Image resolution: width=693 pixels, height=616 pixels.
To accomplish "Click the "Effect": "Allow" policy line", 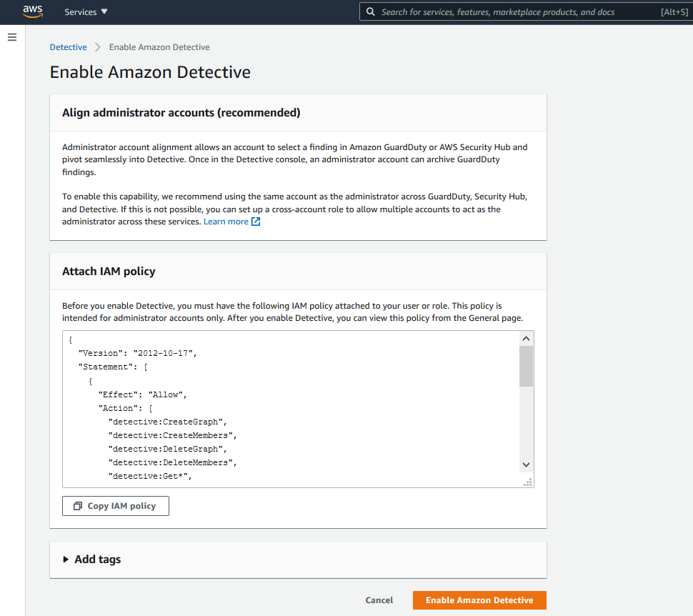I will tap(142, 394).
